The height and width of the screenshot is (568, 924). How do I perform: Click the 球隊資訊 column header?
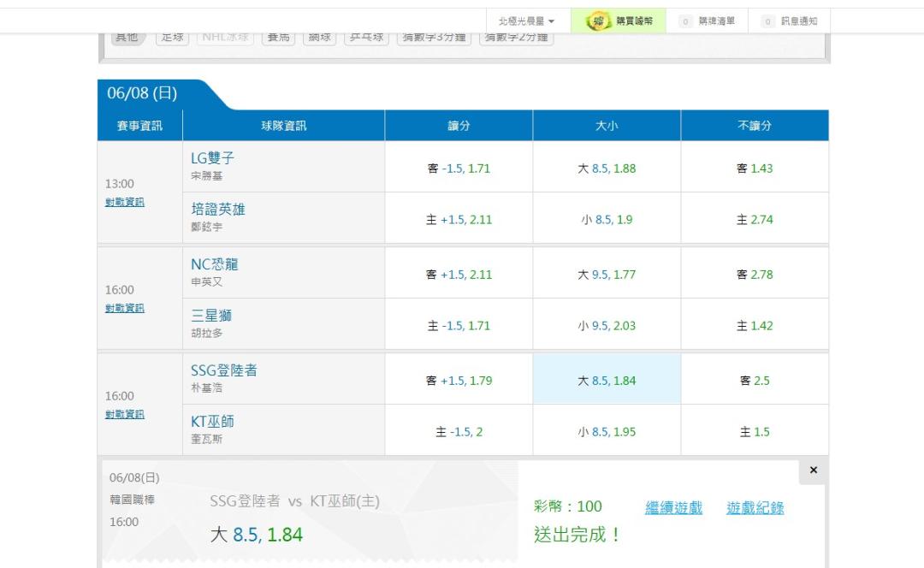click(283, 126)
